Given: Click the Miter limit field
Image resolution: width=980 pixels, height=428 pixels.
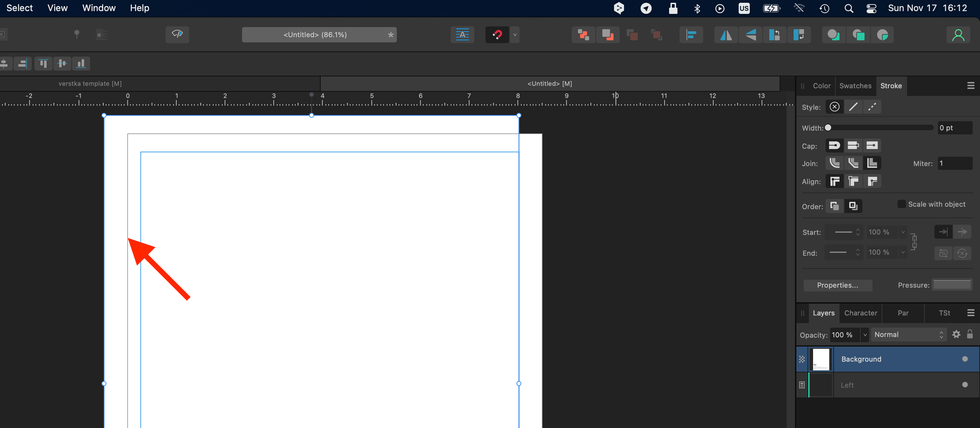Looking at the screenshot, I should pos(954,163).
